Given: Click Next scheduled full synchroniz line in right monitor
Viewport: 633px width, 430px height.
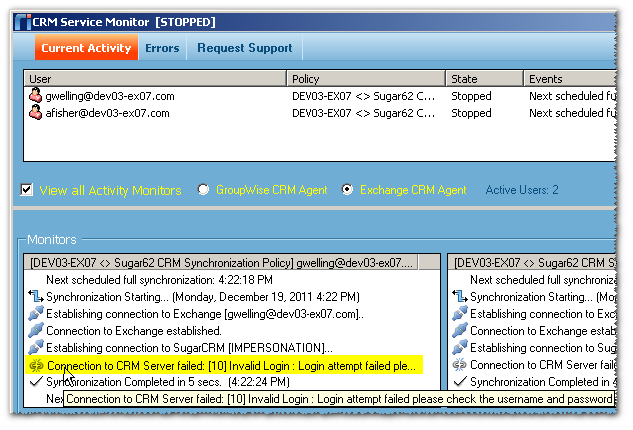Looking at the screenshot, I should click(543, 280).
